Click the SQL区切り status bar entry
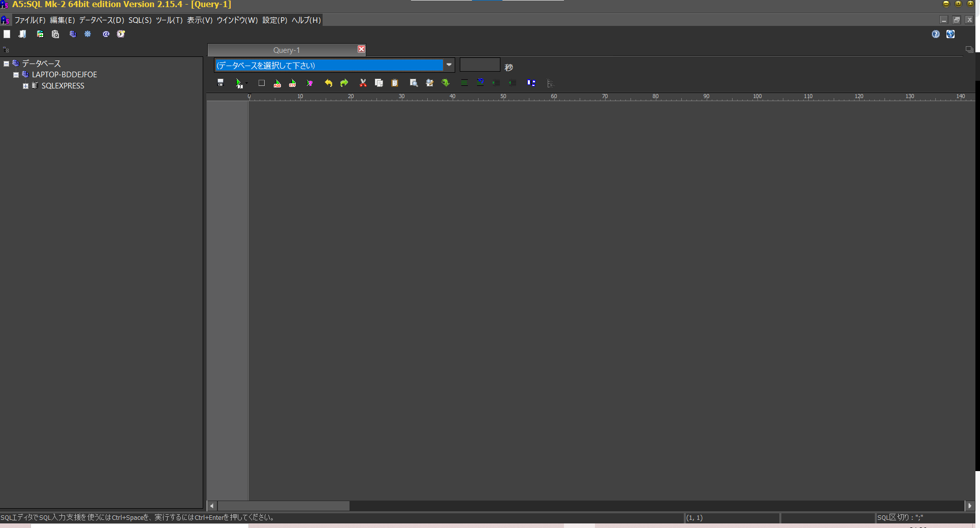 click(x=900, y=517)
